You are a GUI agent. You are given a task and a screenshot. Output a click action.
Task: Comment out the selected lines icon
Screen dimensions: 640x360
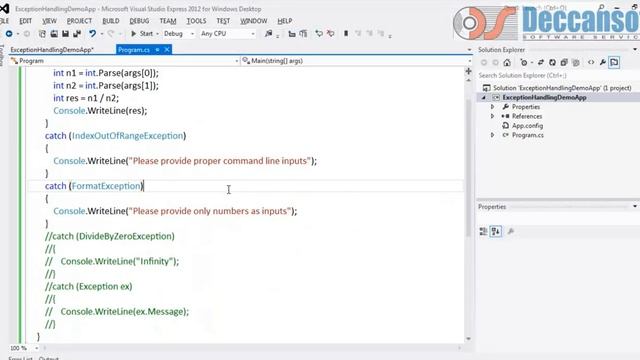[x=319, y=33]
